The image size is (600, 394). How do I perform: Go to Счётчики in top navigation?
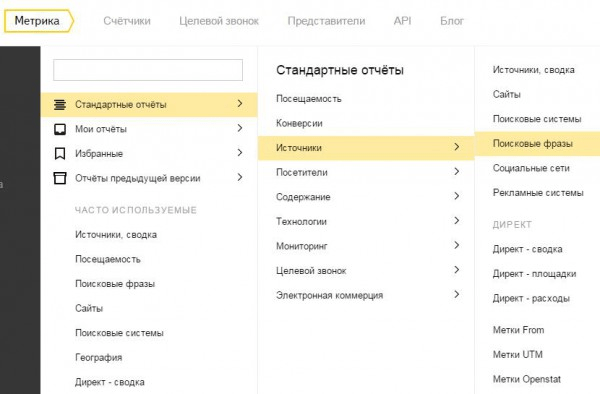[127, 21]
